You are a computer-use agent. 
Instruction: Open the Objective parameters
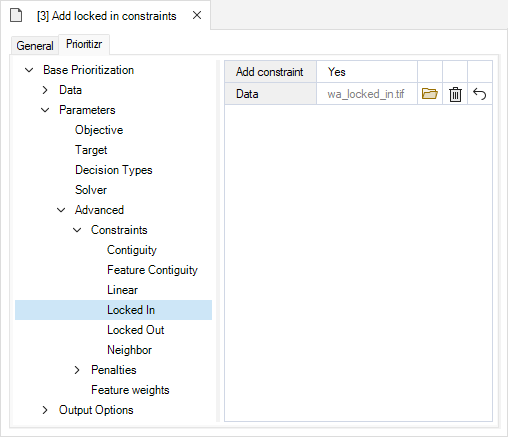(99, 130)
